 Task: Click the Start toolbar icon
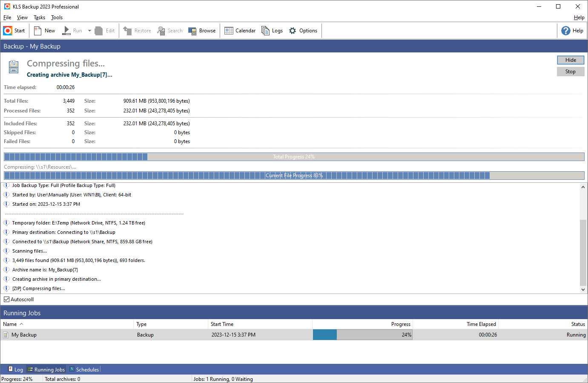[x=8, y=31]
